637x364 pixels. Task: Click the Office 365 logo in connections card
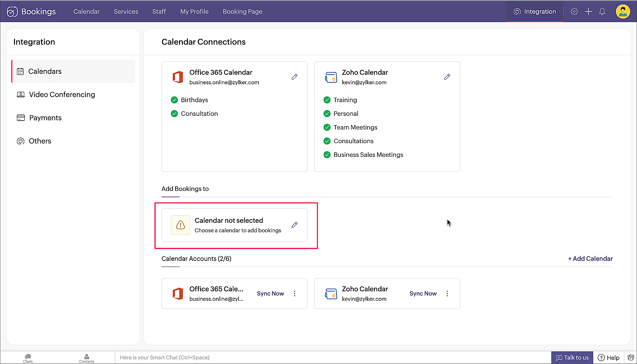click(x=178, y=77)
